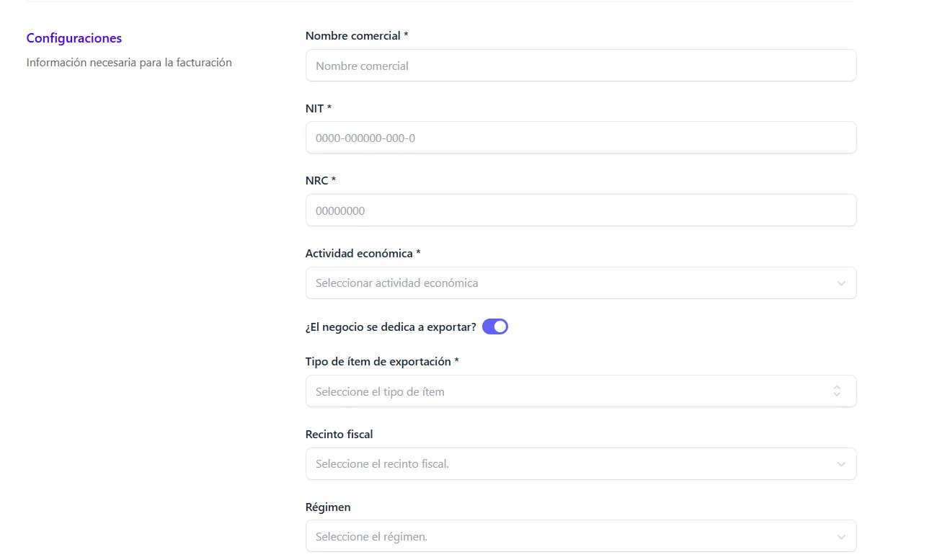Click the 'NRC *' field label
Viewport: 950px width, 560px height.
click(x=321, y=180)
